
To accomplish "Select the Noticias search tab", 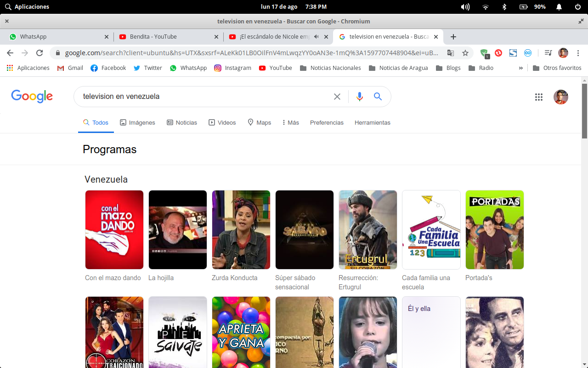I will (x=182, y=123).
